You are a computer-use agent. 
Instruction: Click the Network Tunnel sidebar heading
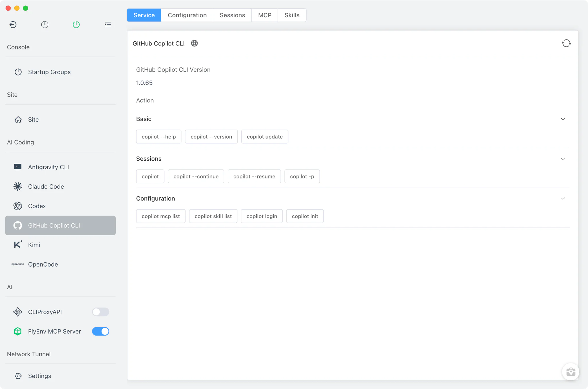point(29,354)
